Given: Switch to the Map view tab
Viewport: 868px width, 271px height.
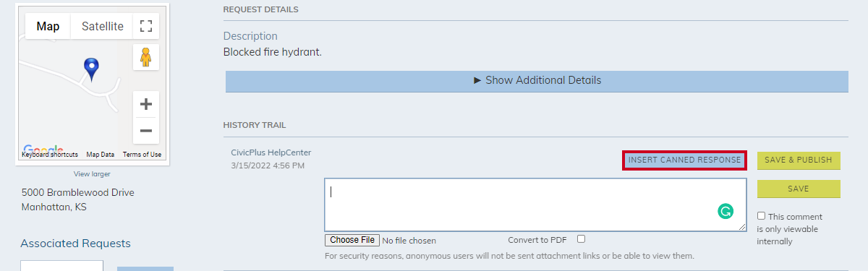Looking at the screenshot, I should click(48, 26).
